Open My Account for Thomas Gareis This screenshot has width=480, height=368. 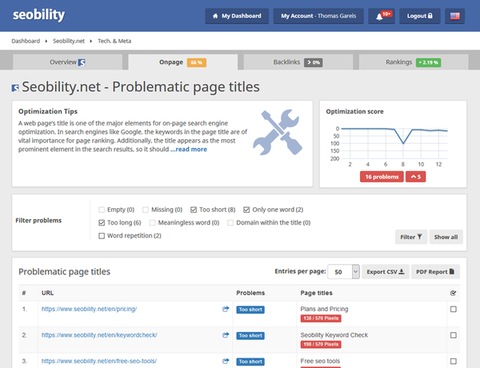318,16
